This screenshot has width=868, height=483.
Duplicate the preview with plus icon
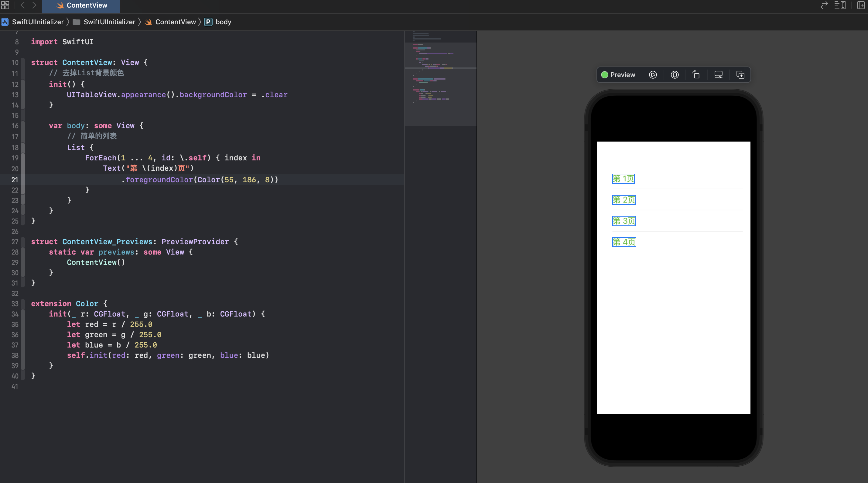click(740, 75)
